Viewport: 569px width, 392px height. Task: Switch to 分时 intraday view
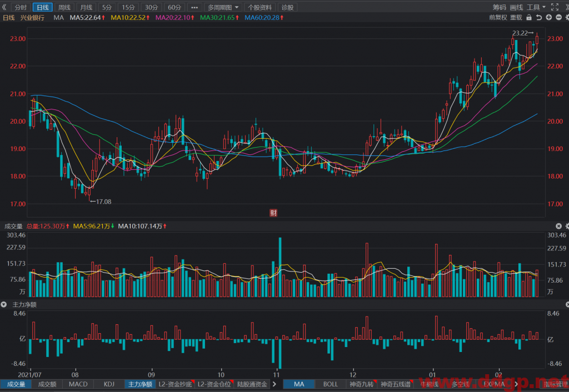coord(21,7)
